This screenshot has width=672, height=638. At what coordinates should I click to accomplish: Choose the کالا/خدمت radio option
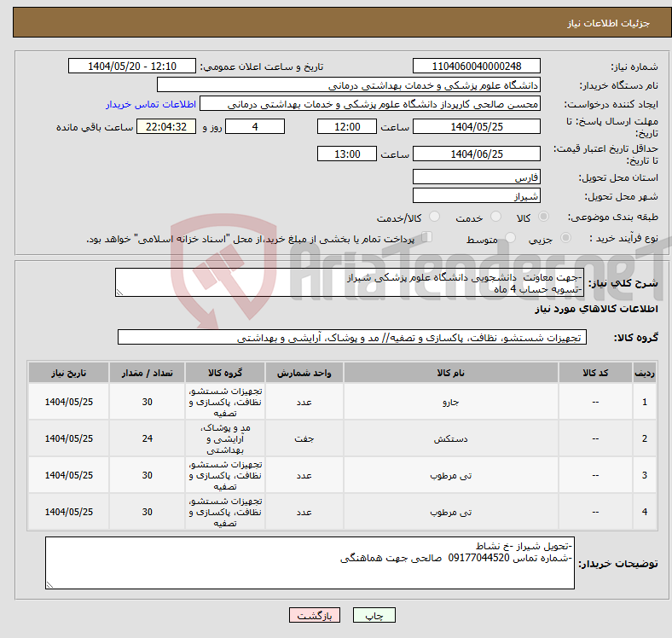pos(435,217)
